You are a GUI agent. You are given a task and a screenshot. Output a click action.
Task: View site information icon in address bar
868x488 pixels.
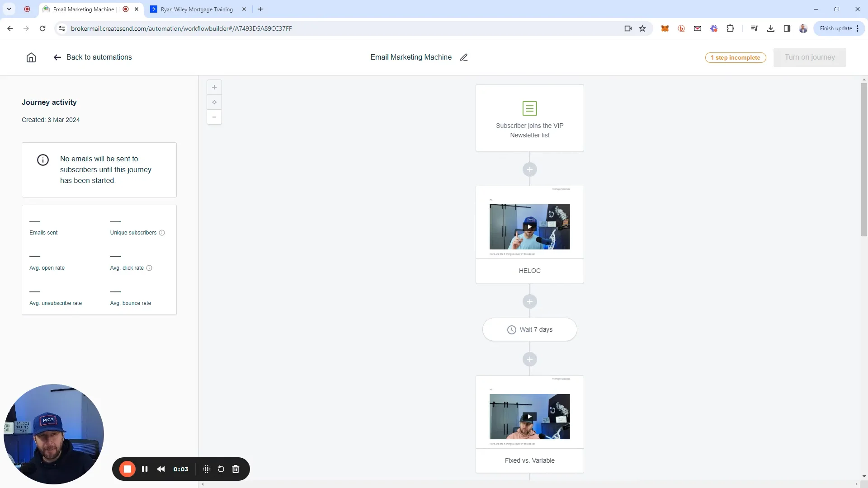click(x=62, y=28)
